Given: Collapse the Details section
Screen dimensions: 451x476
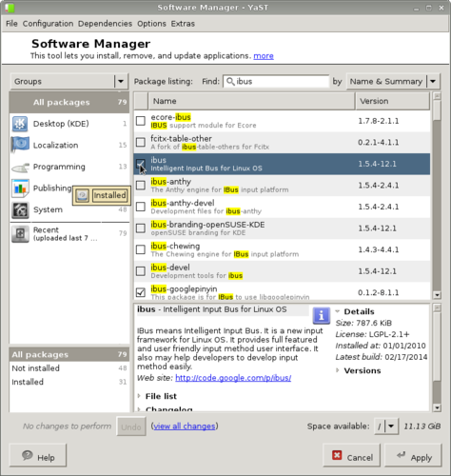Looking at the screenshot, I should 337,311.
